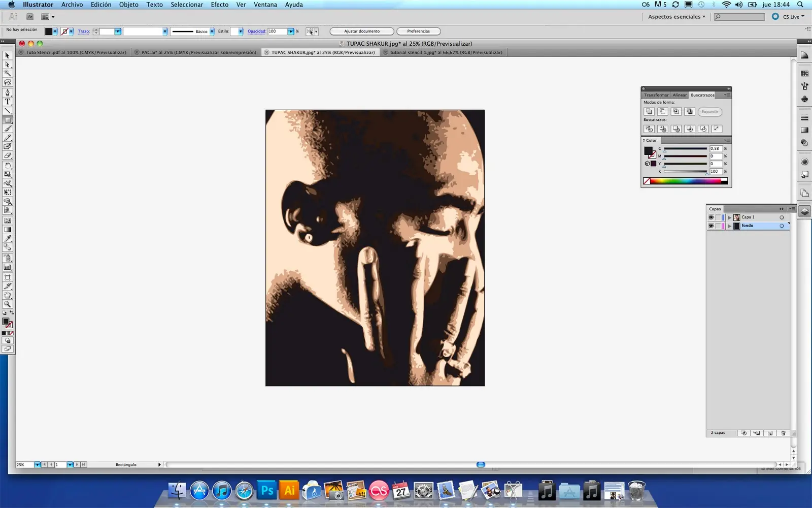The width and height of the screenshot is (812, 508).
Task: Activate the Hand tool
Action: tap(7, 295)
